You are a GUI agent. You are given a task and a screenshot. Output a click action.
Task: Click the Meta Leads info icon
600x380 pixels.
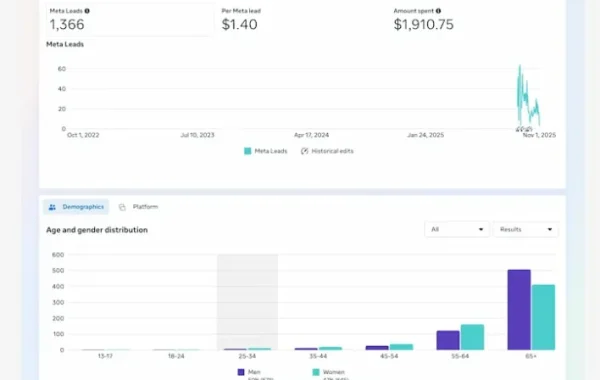pos(87,11)
